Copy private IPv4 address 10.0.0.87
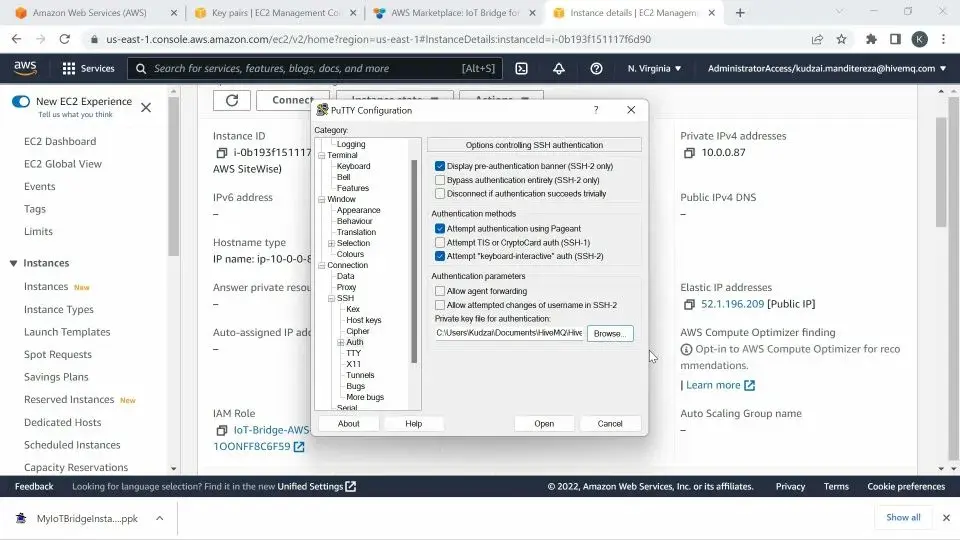 pyautogui.click(x=689, y=152)
